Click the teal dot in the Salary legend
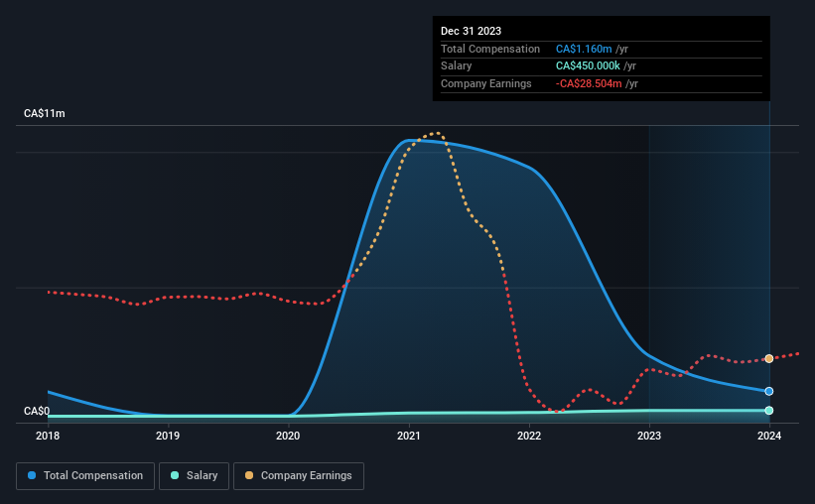 coord(175,475)
